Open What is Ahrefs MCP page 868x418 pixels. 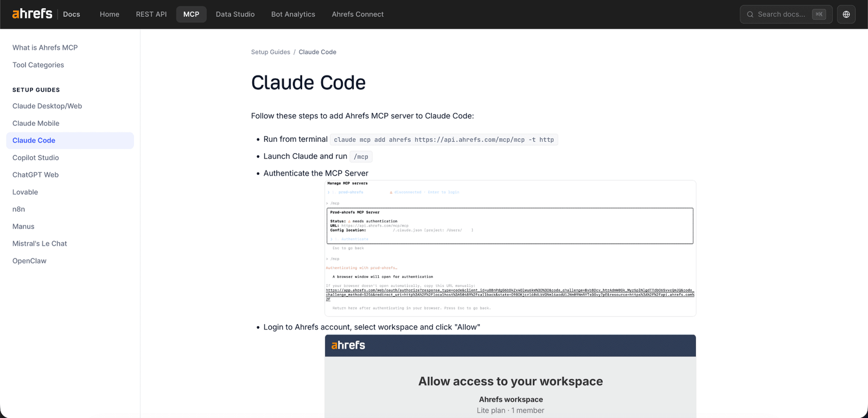(45, 48)
